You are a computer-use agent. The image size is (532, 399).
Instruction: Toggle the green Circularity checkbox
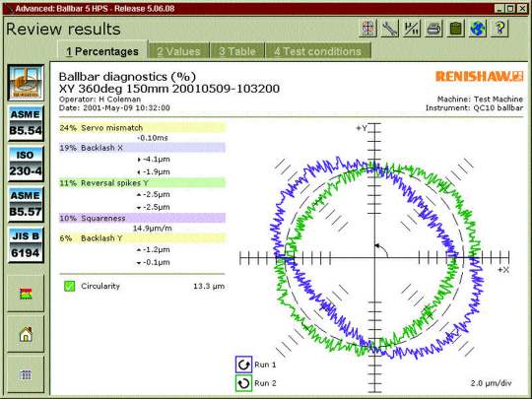[69, 286]
